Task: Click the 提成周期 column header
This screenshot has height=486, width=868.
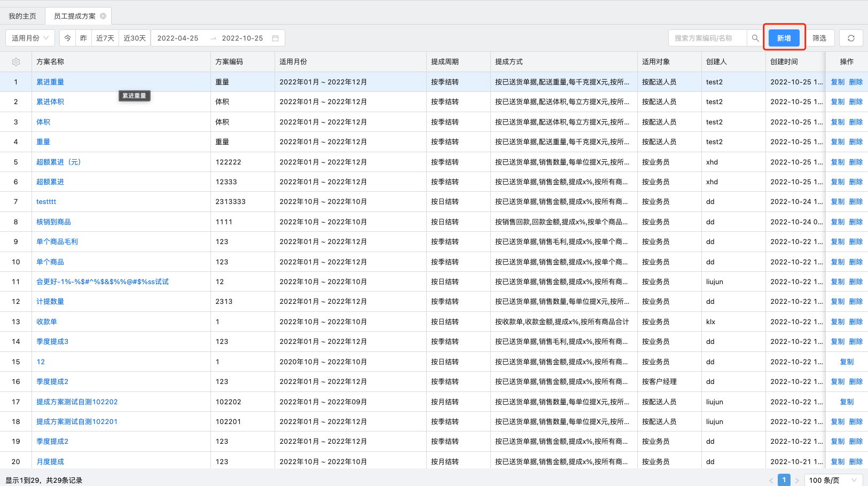Action: point(458,62)
